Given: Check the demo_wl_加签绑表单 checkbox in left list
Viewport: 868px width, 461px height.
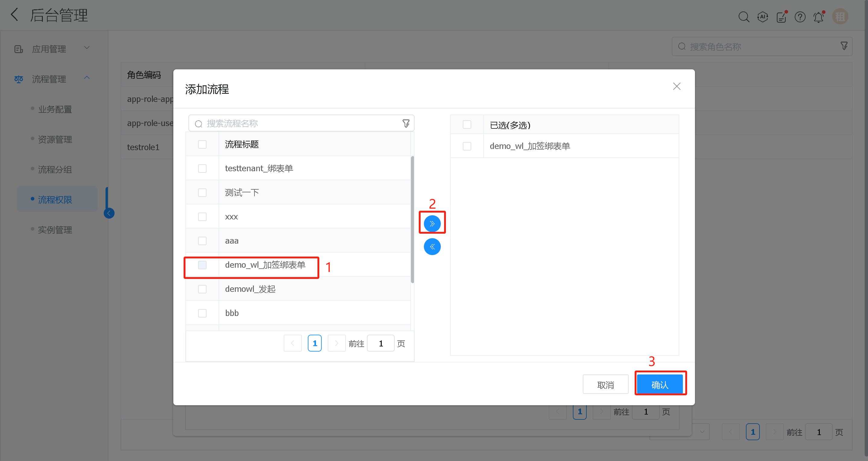Looking at the screenshot, I should click(202, 265).
